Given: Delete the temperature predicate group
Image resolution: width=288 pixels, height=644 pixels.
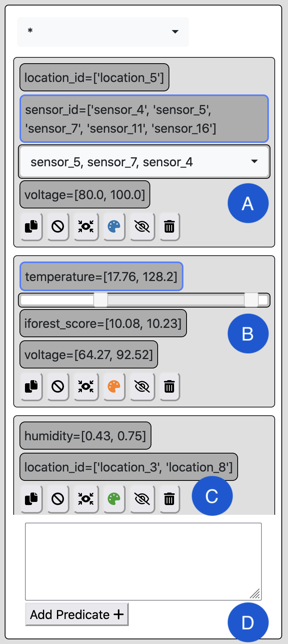Looking at the screenshot, I should 169,386.
